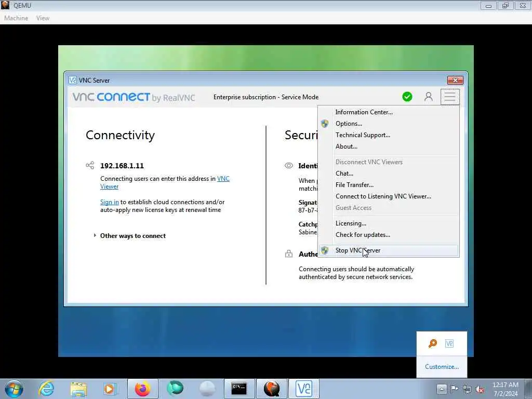Image resolution: width=532 pixels, height=399 pixels.
Task: Launch Internet Explorer from the taskbar
Action: coord(46,389)
